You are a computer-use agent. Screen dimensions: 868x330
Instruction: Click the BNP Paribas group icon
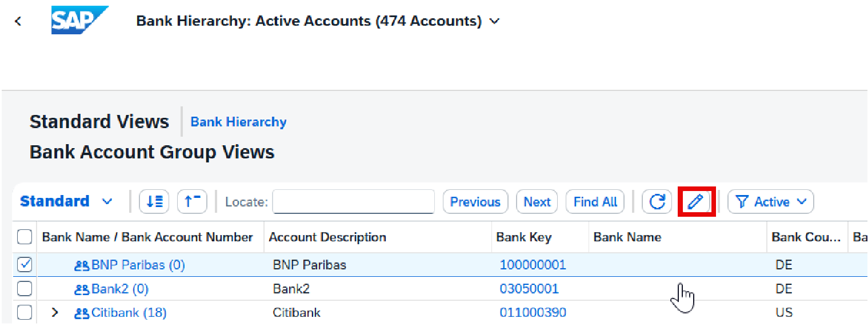tap(82, 265)
